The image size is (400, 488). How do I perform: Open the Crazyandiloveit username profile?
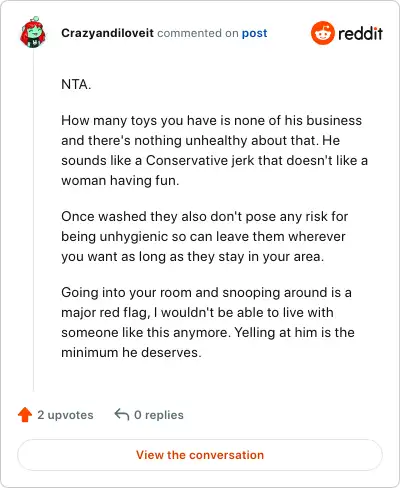(x=107, y=33)
